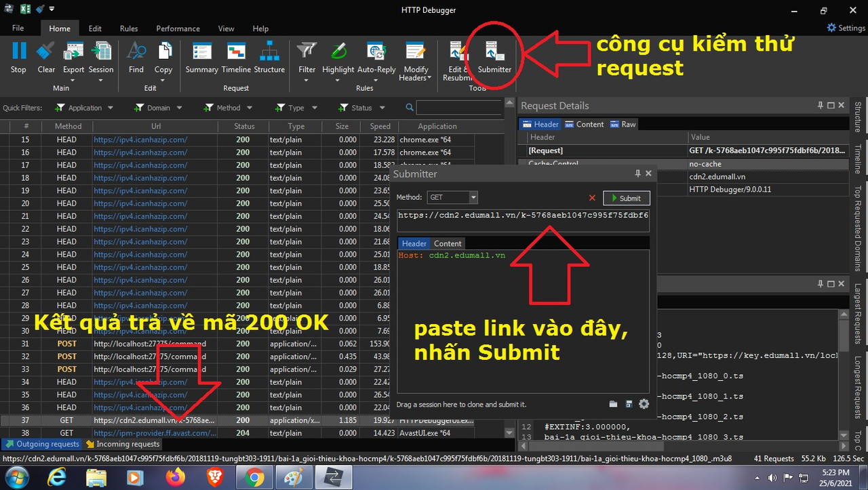Open the Auto-Reply rules tool
Viewport: 868px width, 490px height.
tap(376, 57)
